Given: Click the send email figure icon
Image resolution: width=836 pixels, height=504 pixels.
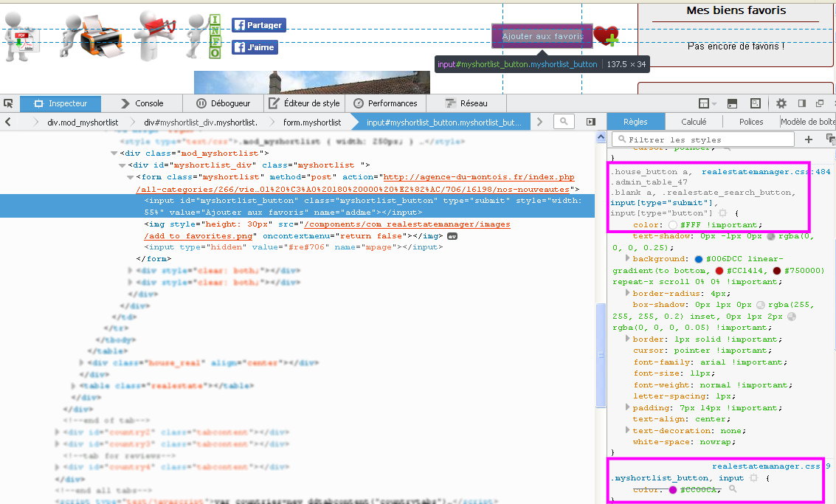Looking at the screenshot, I should click(x=155, y=35).
